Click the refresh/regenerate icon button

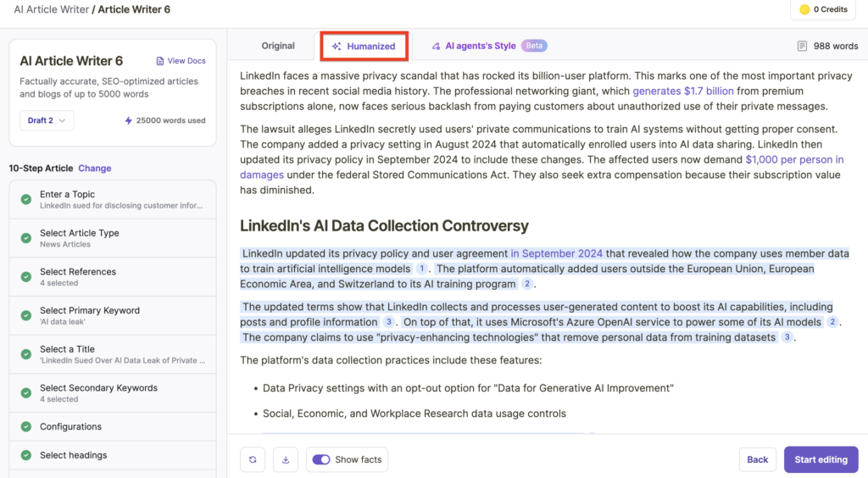click(x=253, y=459)
